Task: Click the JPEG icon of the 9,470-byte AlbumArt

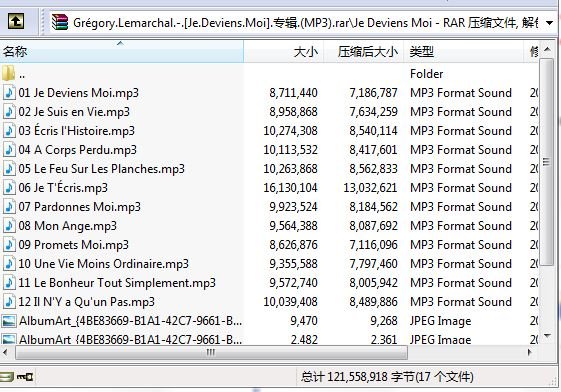Action: (x=9, y=321)
